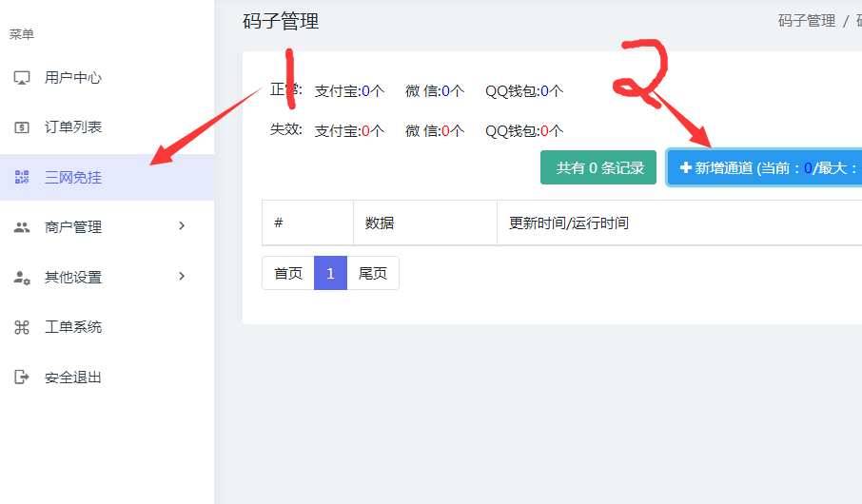862x504 pixels.
Task: Click the green 共有 0 条记录 button
Action: pyautogui.click(x=598, y=167)
